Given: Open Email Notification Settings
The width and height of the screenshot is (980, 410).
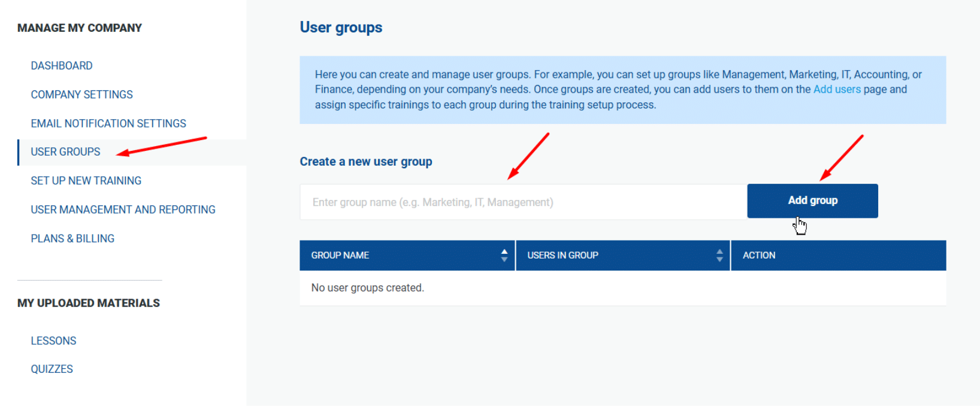Looking at the screenshot, I should (x=108, y=123).
